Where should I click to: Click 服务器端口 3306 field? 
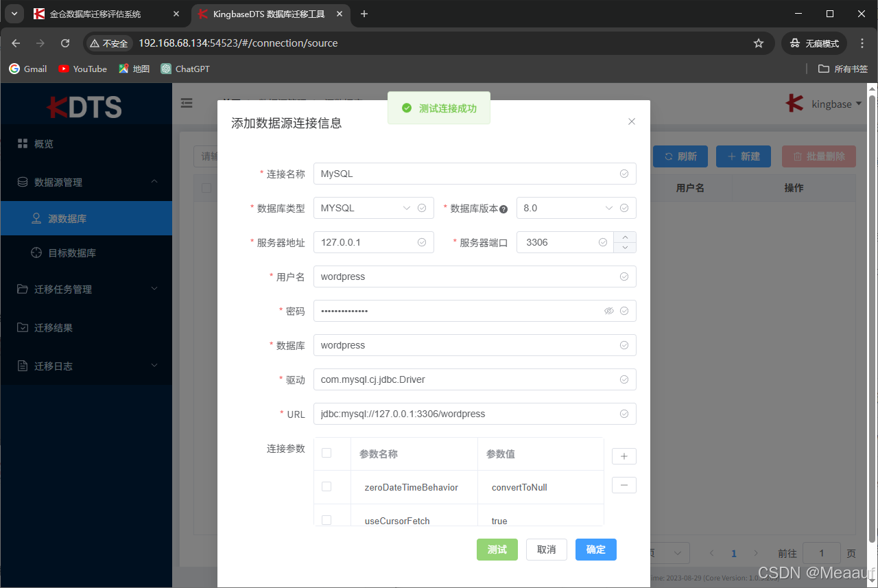click(565, 242)
